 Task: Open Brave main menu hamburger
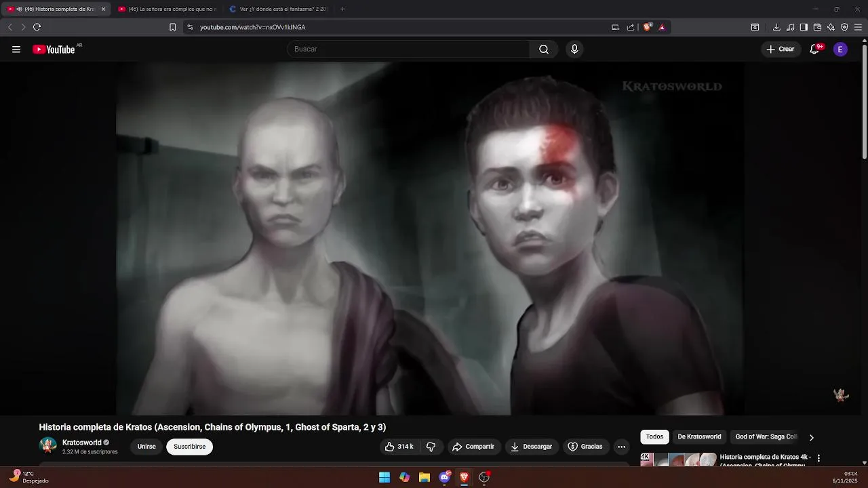click(x=859, y=27)
